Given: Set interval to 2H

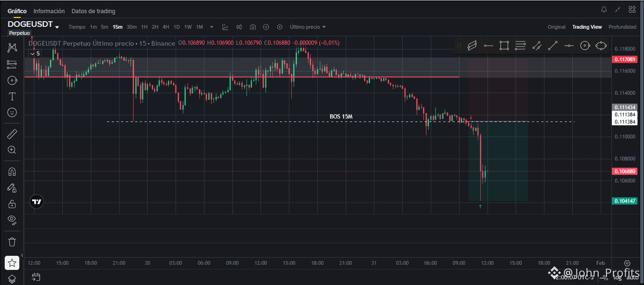Looking at the screenshot, I should [155, 27].
